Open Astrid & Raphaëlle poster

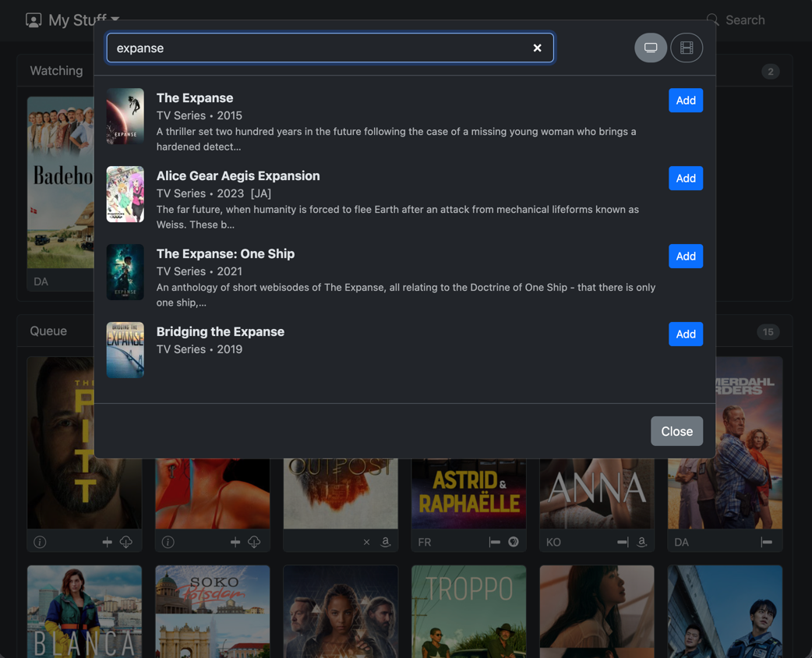point(468,493)
